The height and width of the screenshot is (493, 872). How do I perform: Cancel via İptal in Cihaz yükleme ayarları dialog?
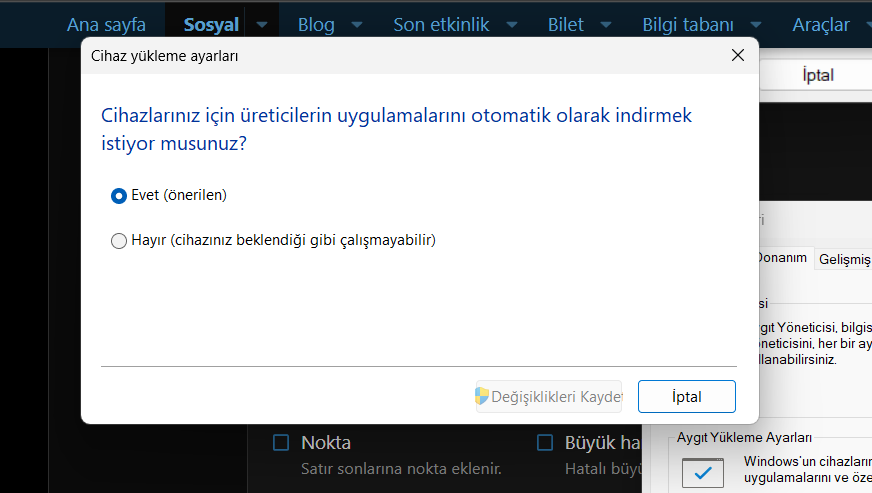[687, 397]
